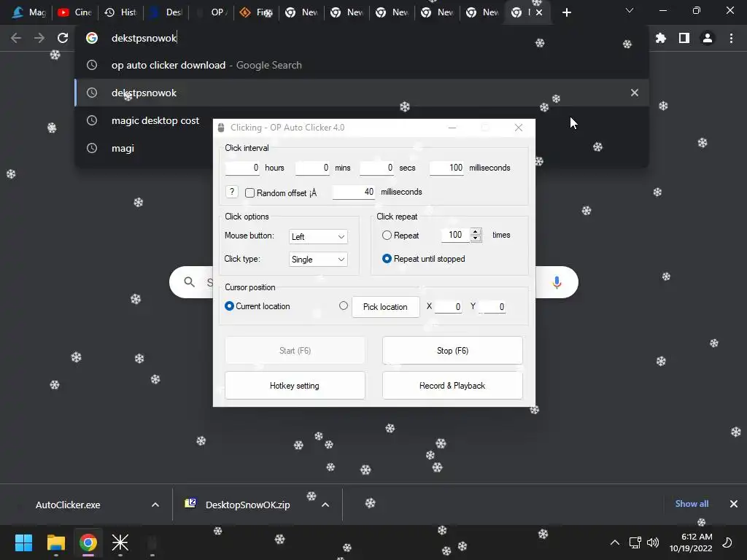This screenshot has height=560, width=747.
Task: Click the Google search magnifier icon
Action: (x=190, y=282)
